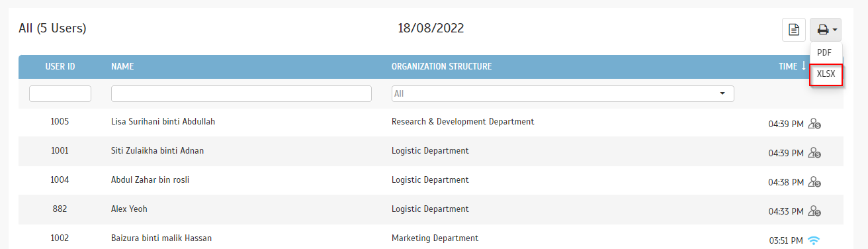Click user status icon for Lisa Surihani

point(814,124)
